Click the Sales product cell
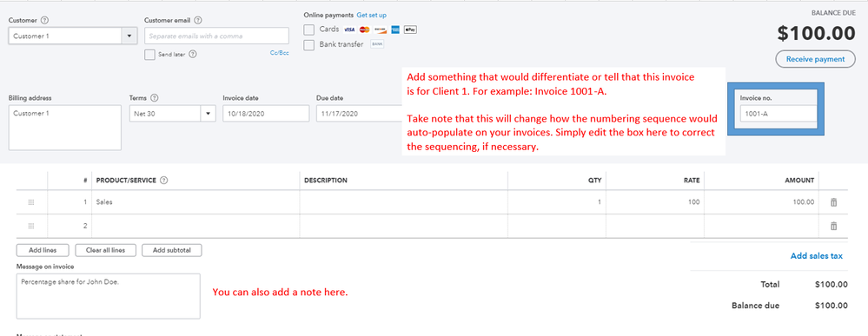Viewport: 868px width, 336px height. click(x=196, y=202)
